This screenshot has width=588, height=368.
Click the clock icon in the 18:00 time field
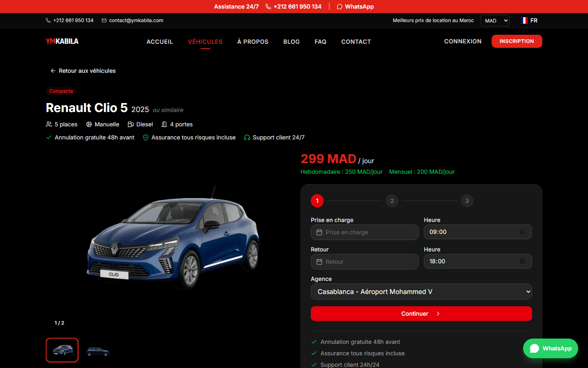click(x=522, y=261)
